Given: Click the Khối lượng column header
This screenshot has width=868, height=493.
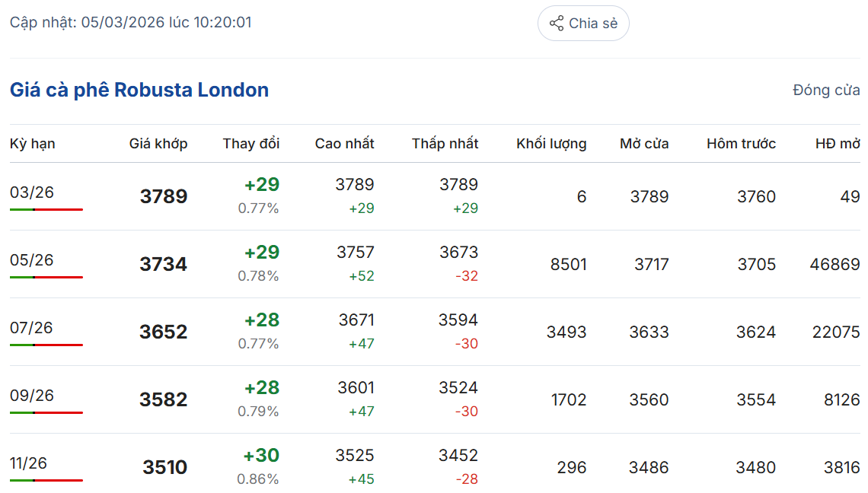Looking at the screenshot, I should pyautogui.click(x=551, y=144).
